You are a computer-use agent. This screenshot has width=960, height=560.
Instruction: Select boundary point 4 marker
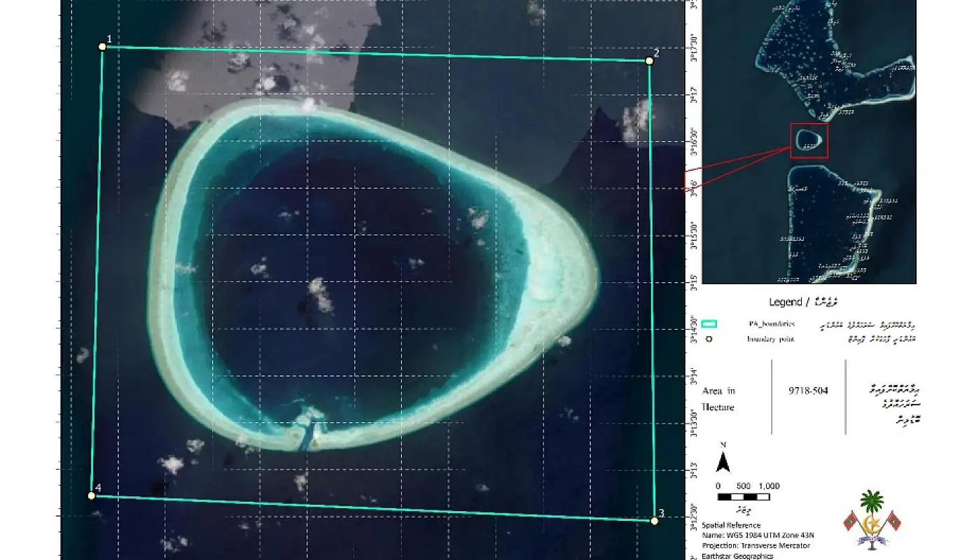(x=92, y=496)
